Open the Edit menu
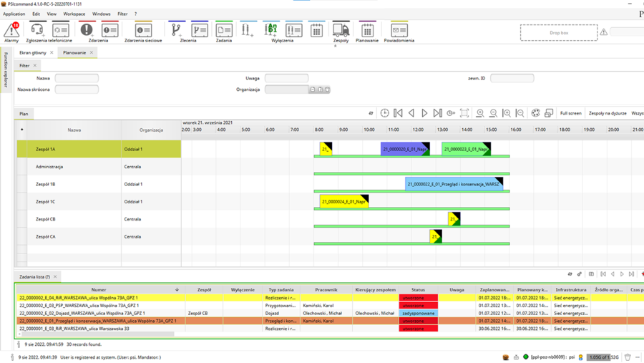Viewport: 644px width, 363px height. pyautogui.click(x=36, y=14)
